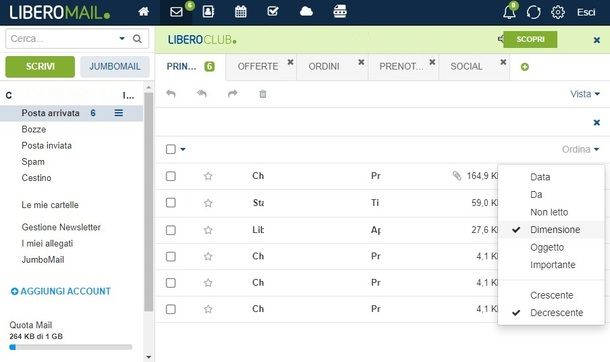Click the Cerca search field
The height and width of the screenshot is (362, 610).
[62, 38]
